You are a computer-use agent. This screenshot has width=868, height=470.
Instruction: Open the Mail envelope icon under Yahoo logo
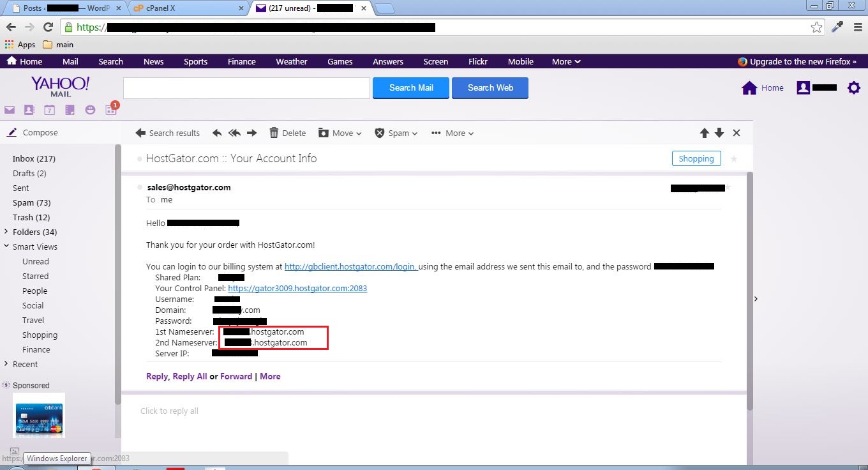(x=10, y=110)
